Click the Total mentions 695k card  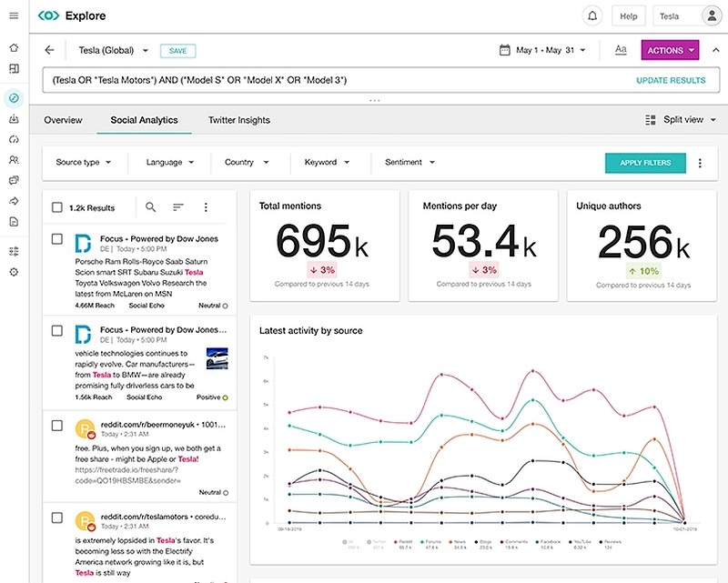click(325, 246)
